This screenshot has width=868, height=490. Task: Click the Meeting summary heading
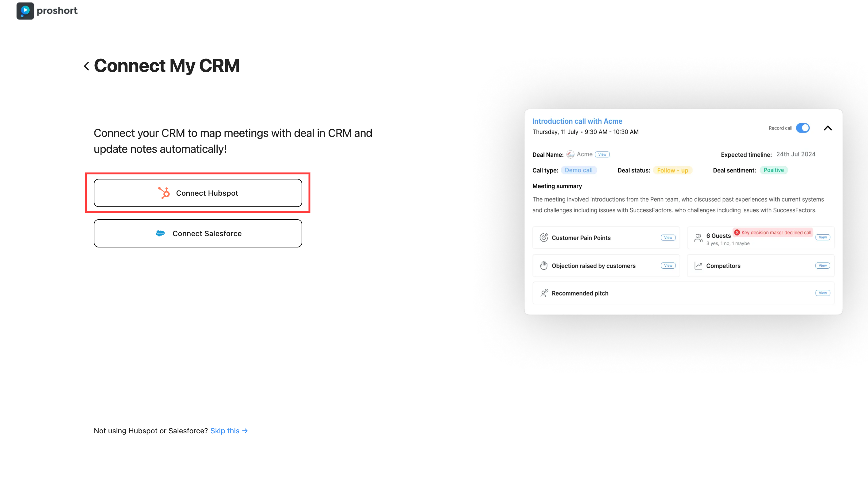click(x=557, y=186)
